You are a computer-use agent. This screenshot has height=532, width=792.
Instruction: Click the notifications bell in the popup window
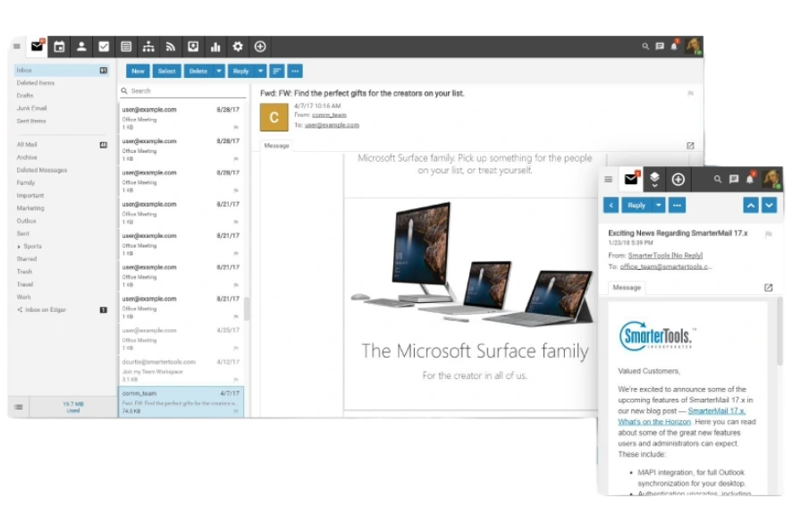[x=749, y=179]
